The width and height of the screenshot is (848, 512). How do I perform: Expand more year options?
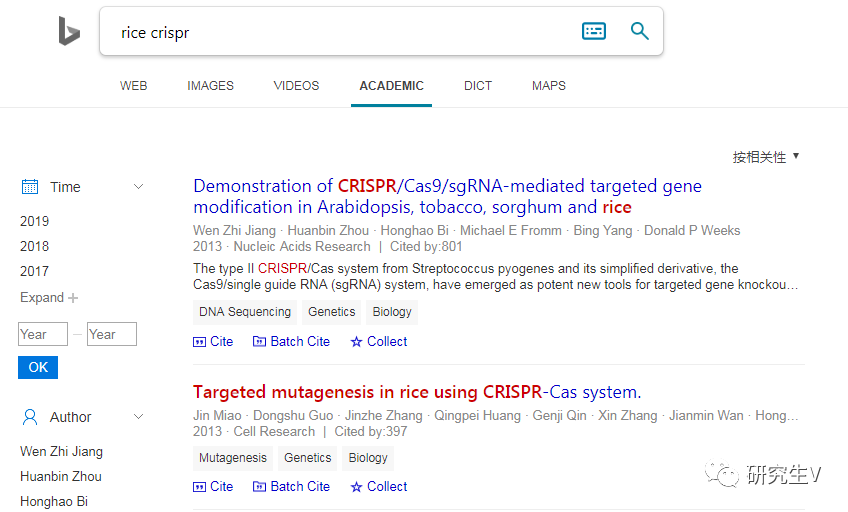(x=49, y=297)
